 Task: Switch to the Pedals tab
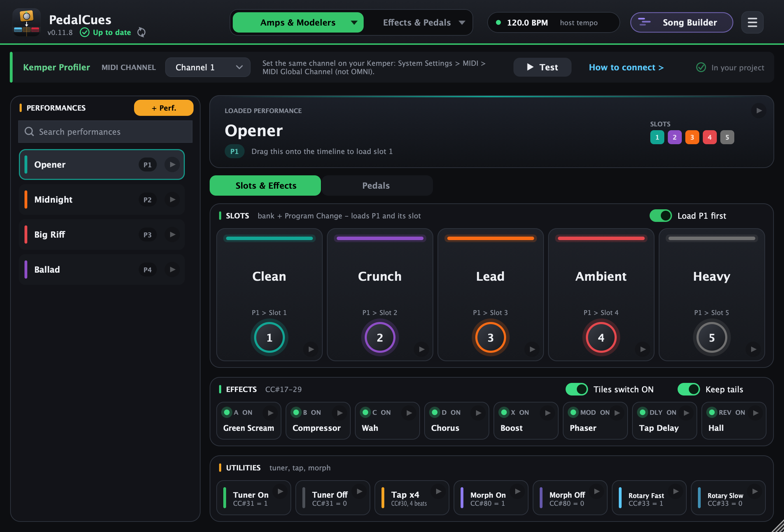pos(377,185)
